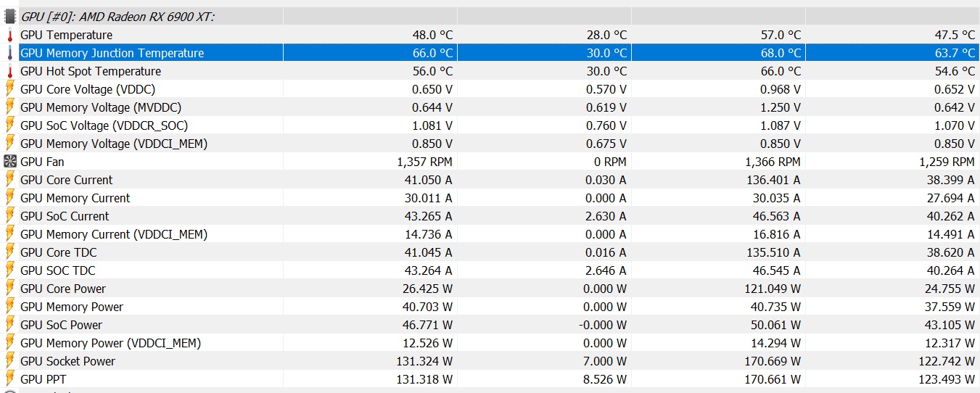This screenshot has width=980, height=393.
Task: Click the 68.0 °C maximum memory junction value
Action: 781,53
